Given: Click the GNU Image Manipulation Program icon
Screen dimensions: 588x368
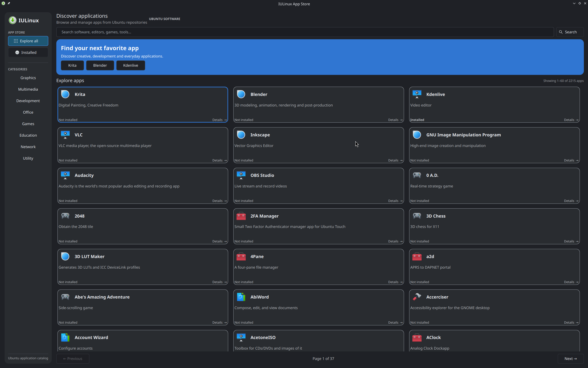Looking at the screenshot, I should tap(417, 135).
